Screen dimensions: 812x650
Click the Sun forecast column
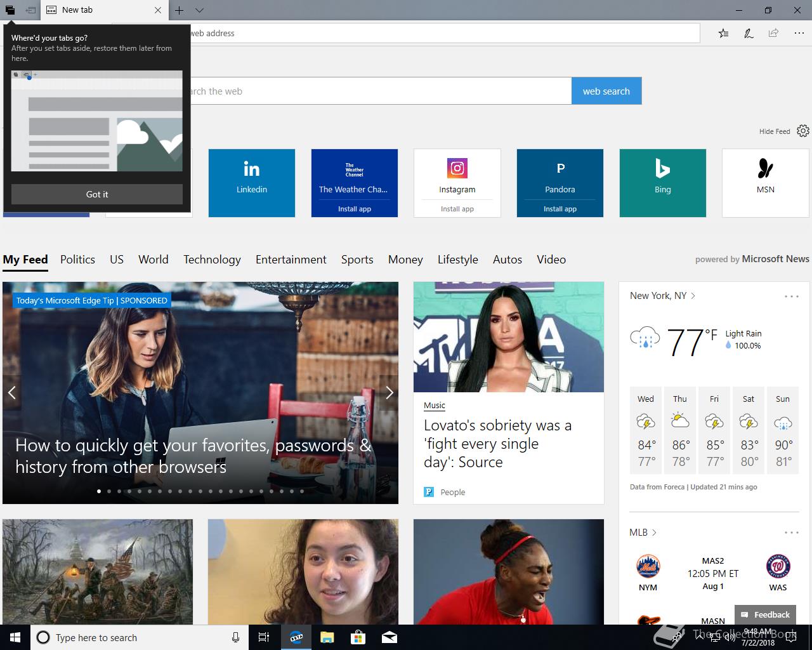(783, 430)
